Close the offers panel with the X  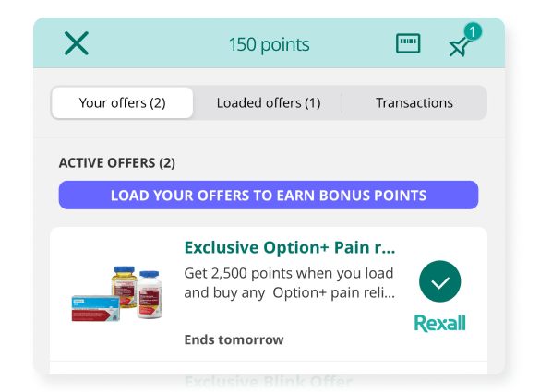pyautogui.click(x=77, y=43)
